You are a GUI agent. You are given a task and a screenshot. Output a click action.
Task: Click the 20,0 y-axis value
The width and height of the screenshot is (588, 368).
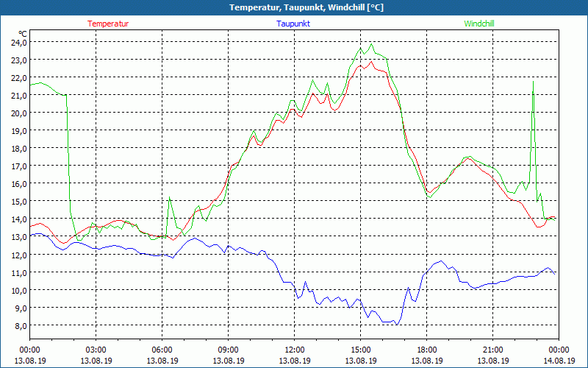point(19,113)
